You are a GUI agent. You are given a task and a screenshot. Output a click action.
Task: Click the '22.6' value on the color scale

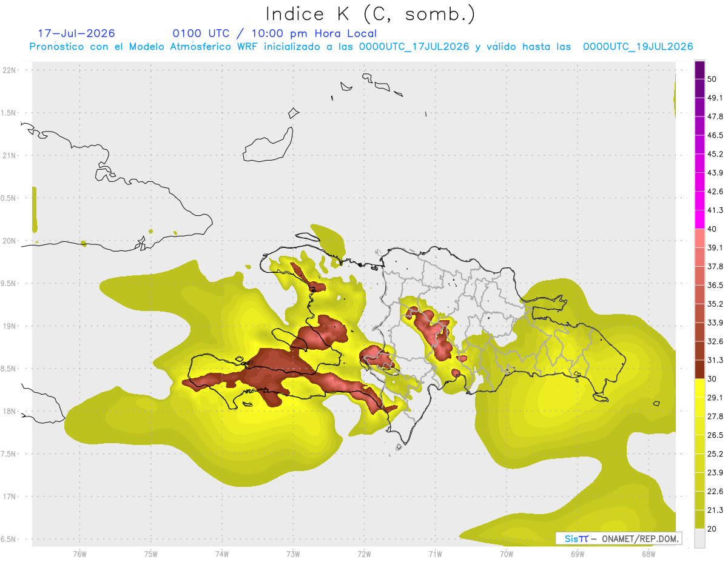pyautogui.click(x=715, y=491)
